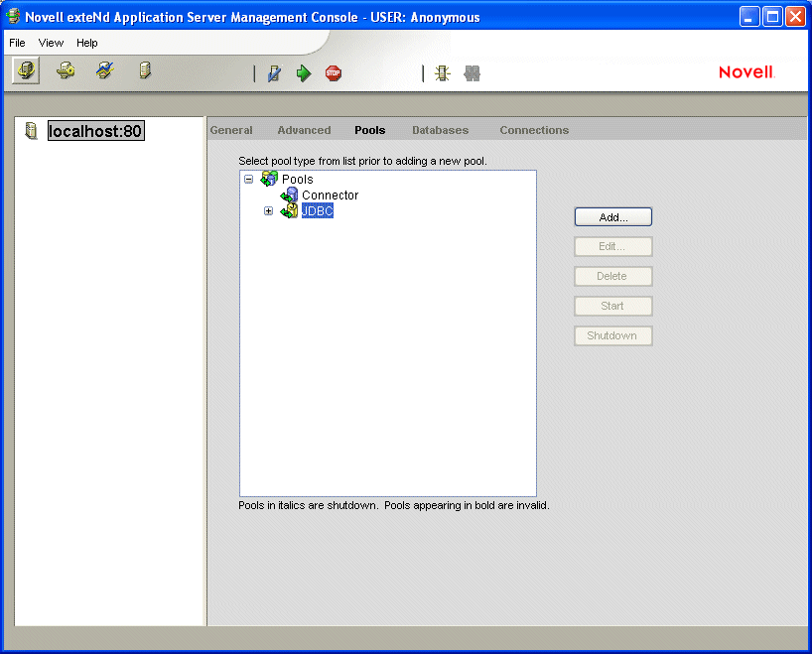This screenshot has height=654, width=812.
Task: Select localhost:80 server in left panel
Action: [x=95, y=131]
